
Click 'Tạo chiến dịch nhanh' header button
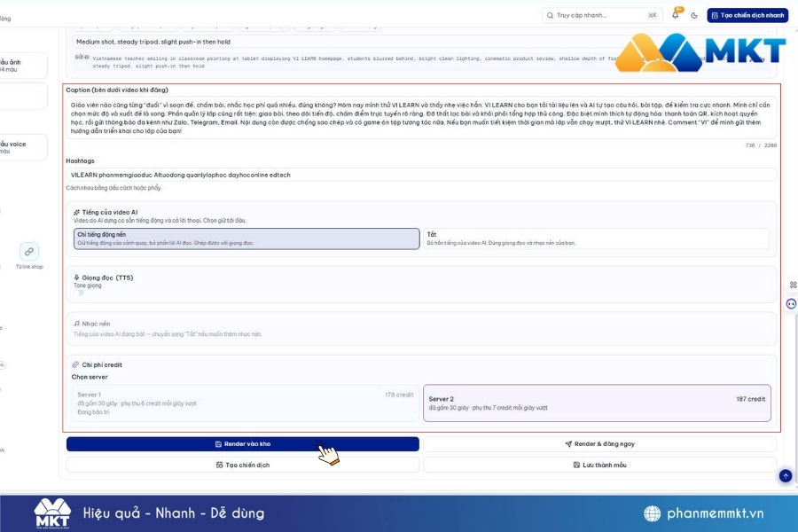click(x=747, y=15)
